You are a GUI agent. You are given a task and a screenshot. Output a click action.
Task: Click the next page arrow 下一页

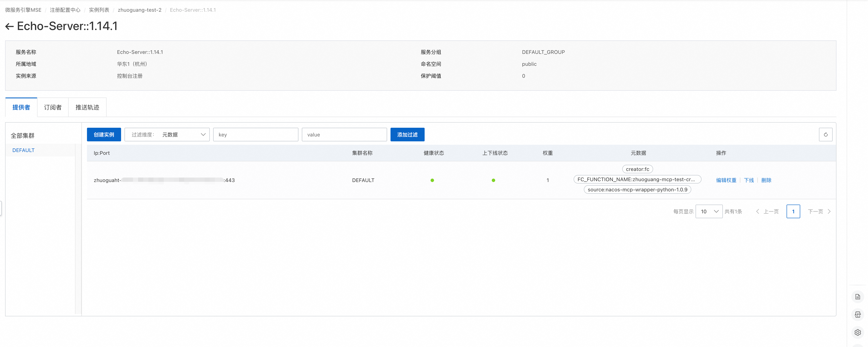coord(819,211)
